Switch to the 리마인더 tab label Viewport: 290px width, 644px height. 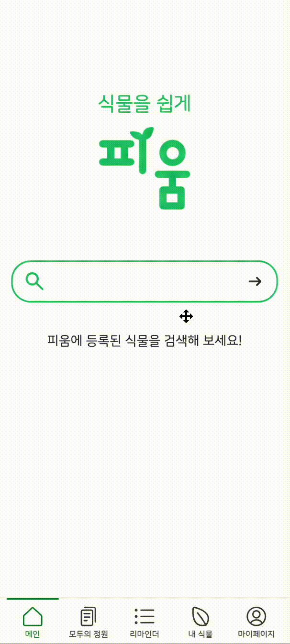coord(145,634)
